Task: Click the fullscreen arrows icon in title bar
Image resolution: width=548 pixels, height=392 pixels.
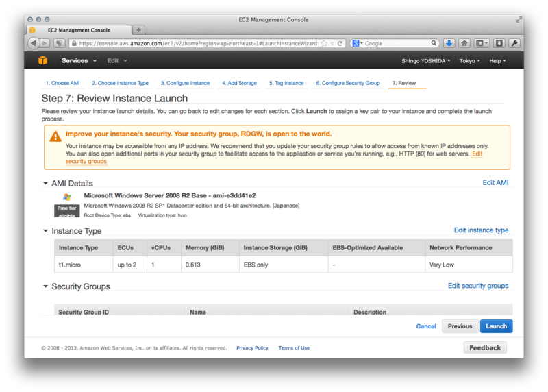Action: click(x=519, y=20)
